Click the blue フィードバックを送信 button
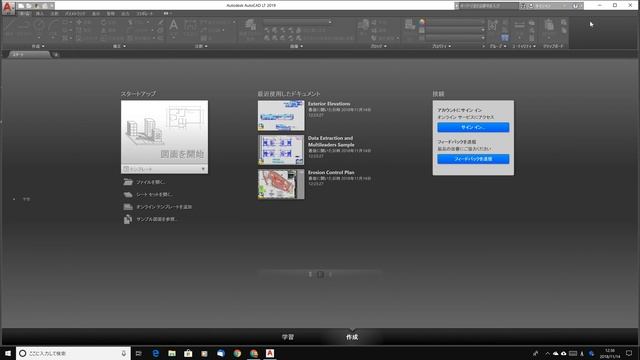Viewport: 640px width, 360px height. point(473,159)
